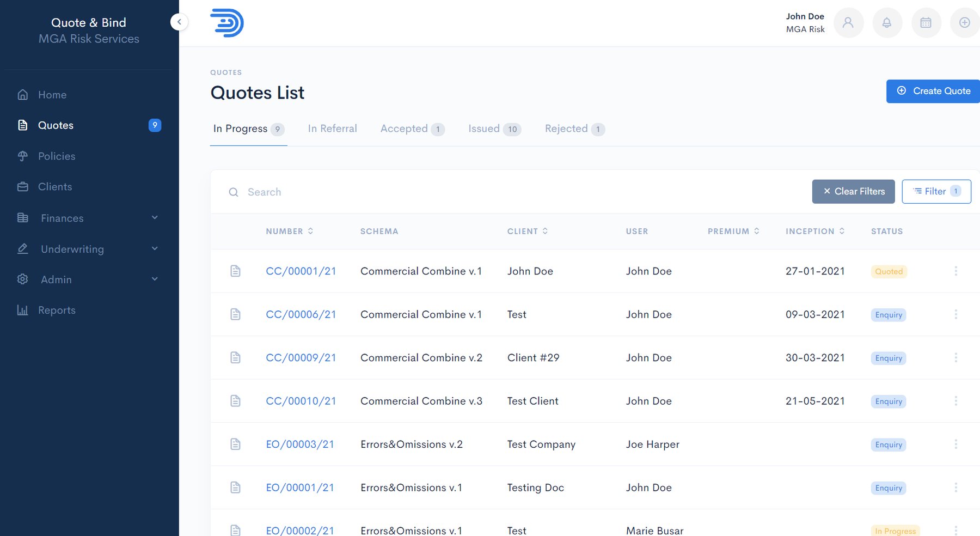
Task: Open three-dot menu for EO/00003/21 row
Action: pos(955,444)
